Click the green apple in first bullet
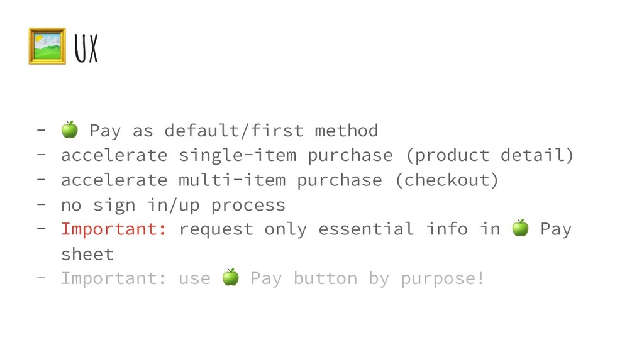 coord(69,129)
